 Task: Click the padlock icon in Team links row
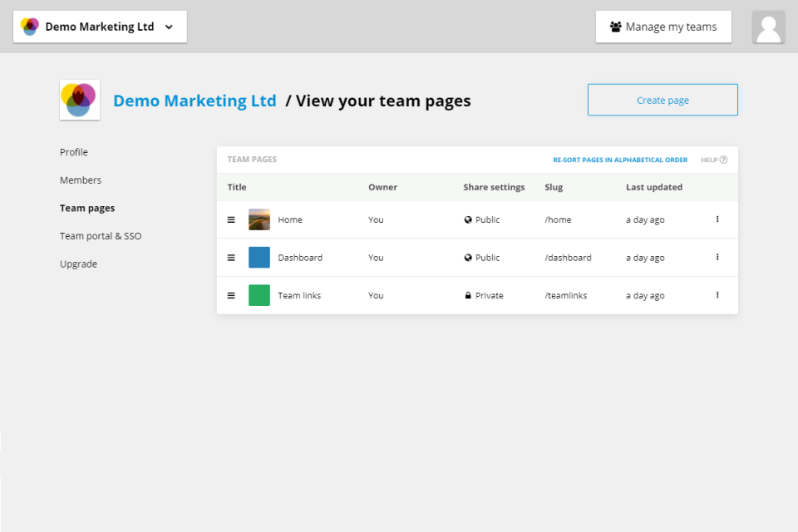coord(468,295)
